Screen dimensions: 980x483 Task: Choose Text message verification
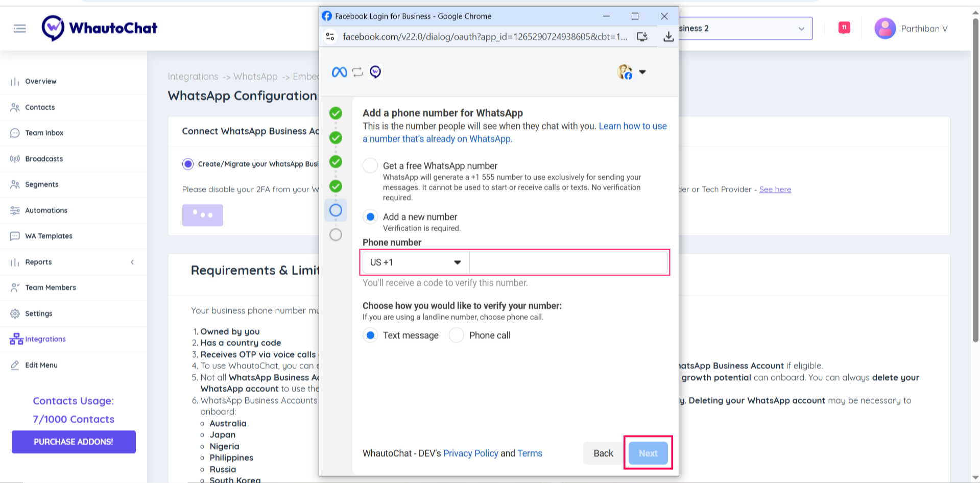[370, 335]
